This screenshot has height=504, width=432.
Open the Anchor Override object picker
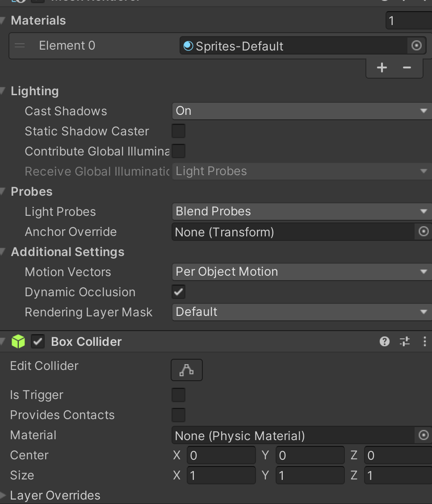[x=424, y=231]
